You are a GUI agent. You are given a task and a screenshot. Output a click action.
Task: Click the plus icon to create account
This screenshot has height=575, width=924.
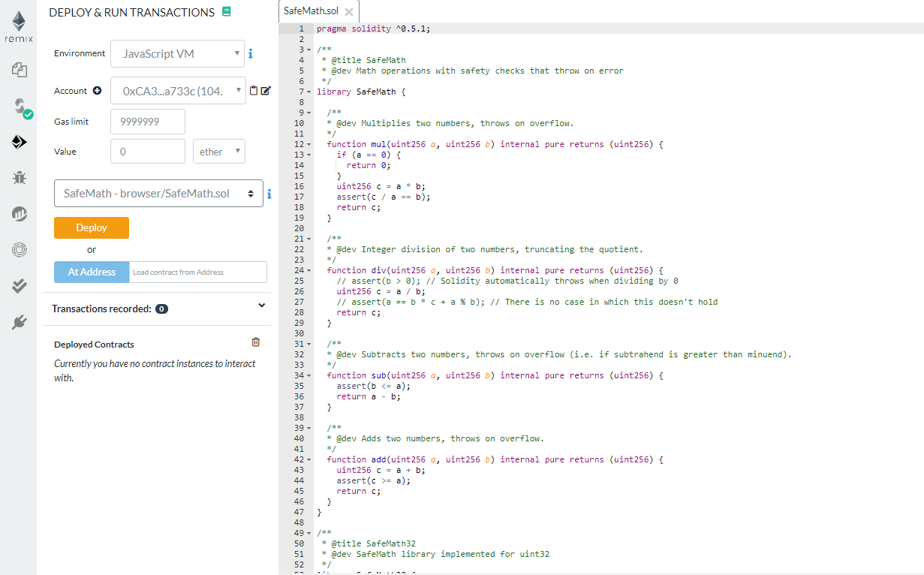[x=97, y=91]
